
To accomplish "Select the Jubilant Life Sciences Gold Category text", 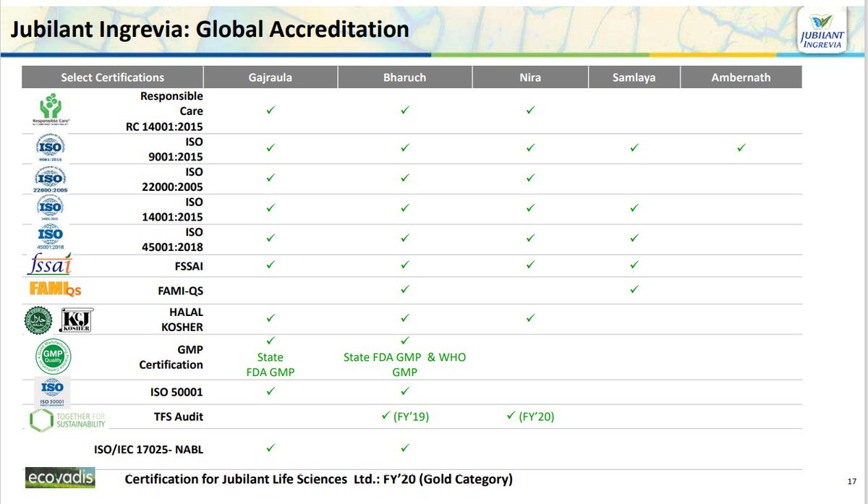I will point(318,479).
